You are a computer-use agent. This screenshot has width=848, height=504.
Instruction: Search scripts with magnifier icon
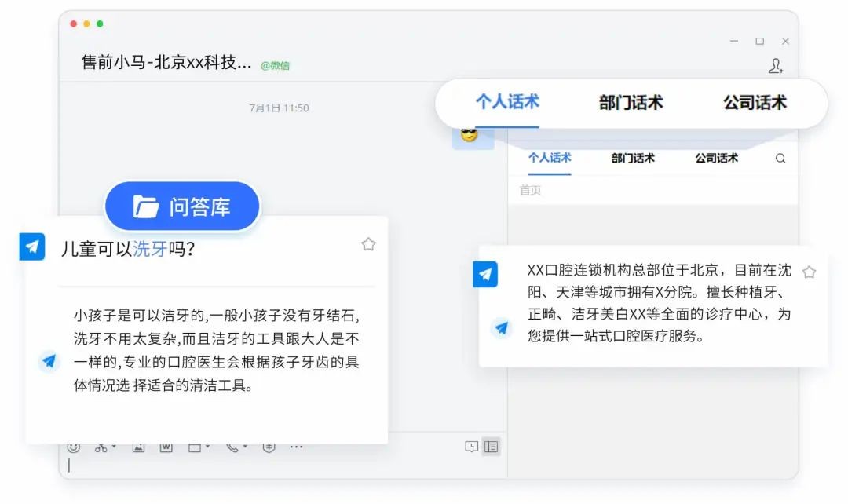tap(780, 159)
